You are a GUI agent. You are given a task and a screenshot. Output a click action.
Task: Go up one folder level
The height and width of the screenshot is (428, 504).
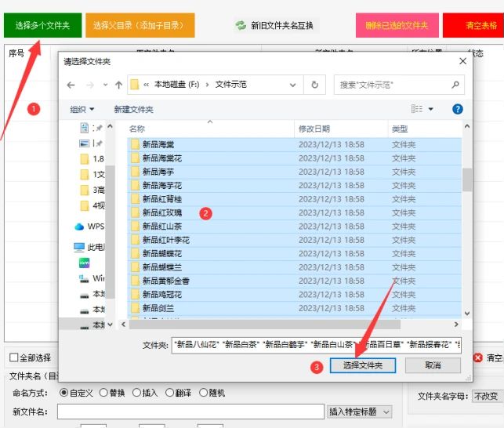click(x=118, y=85)
